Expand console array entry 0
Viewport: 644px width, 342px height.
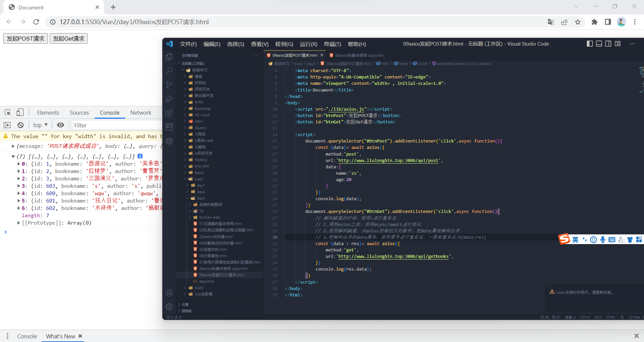[18, 164]
